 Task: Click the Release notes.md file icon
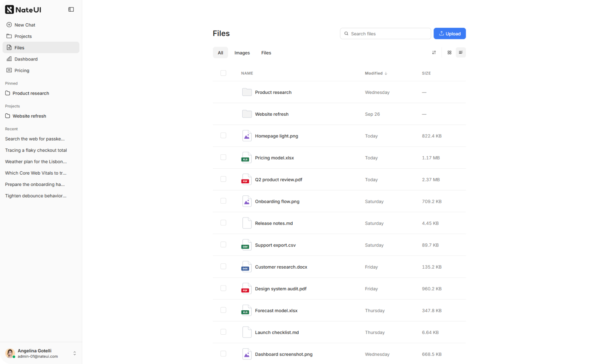[x=246, y=223]
